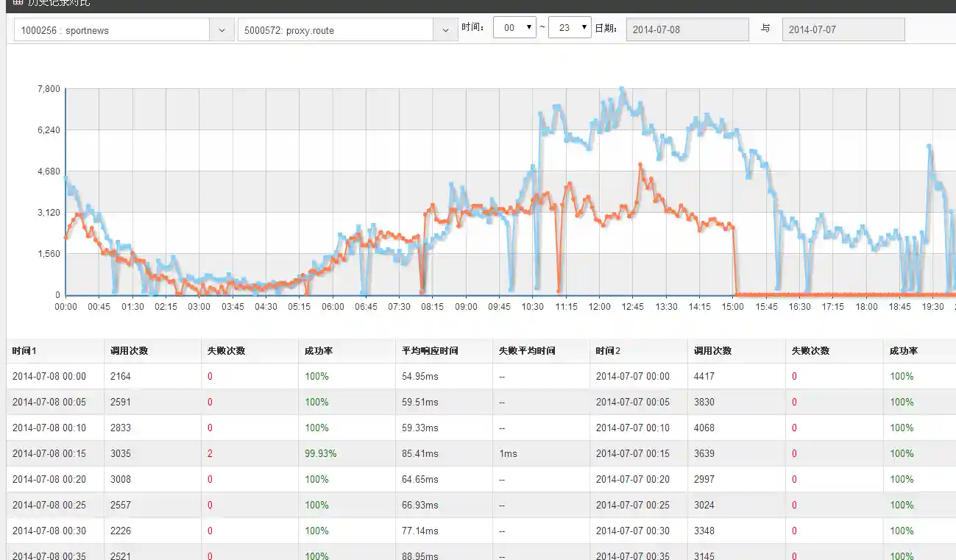Screen dimensions: 956x560
Task: Click the 时间2 column header
Action: click(x=608, y=351)
